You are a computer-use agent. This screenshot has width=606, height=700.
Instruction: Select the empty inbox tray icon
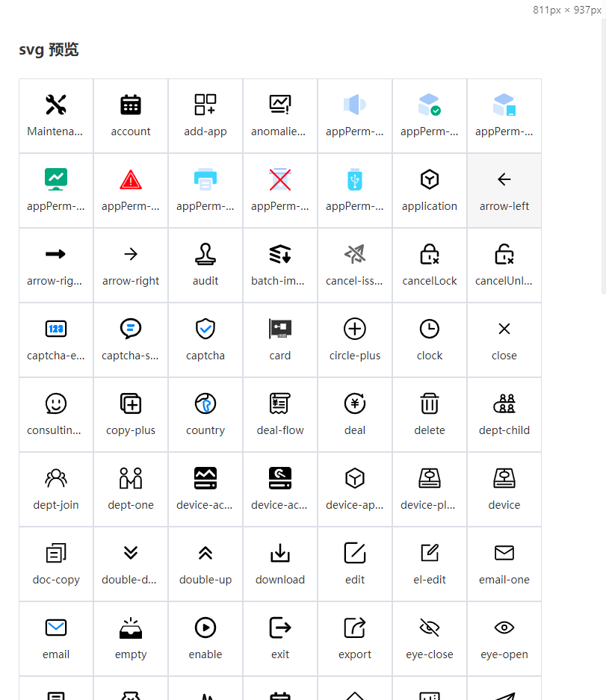tap(131, 628)
